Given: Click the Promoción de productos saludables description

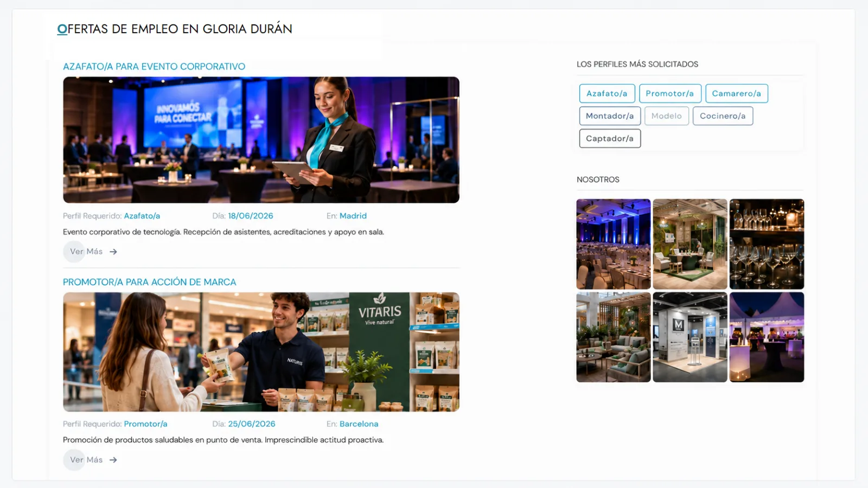Looking at the screenshot, I should [224, 440].
